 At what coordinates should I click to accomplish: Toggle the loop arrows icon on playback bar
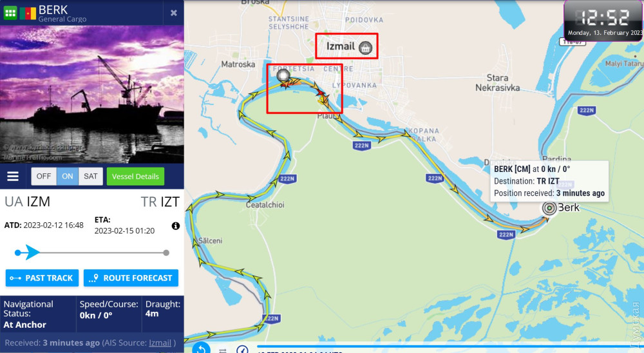(x=223, y=350)
